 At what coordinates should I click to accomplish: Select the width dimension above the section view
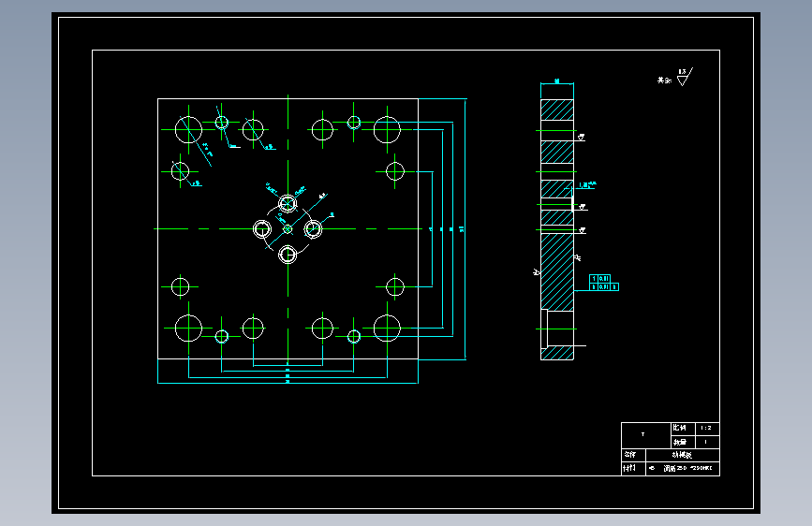coord(557,81)
